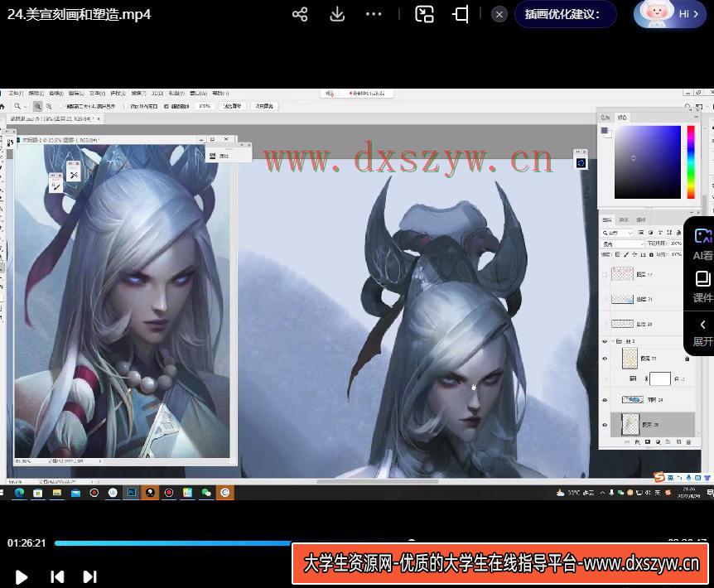Open the layer fill value dropdown
Image resolution: width=714 pixels, height=588 pixels.
click(x=676, y=254)
